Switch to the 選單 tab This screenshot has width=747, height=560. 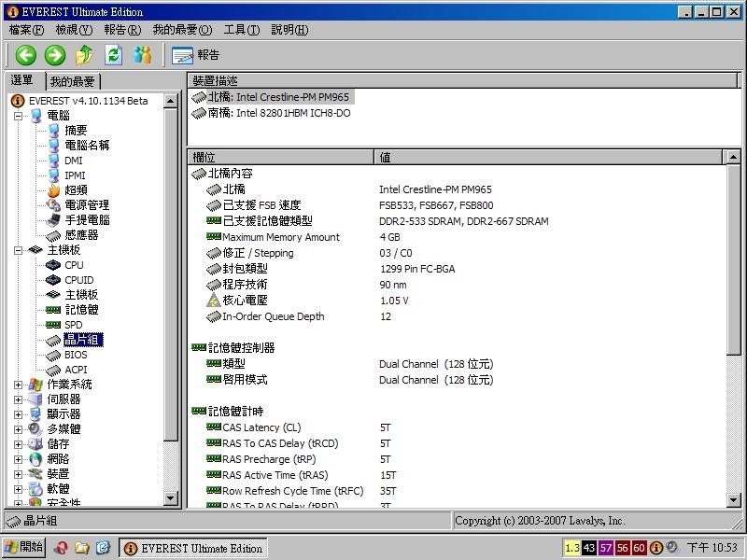coord(22,80)
